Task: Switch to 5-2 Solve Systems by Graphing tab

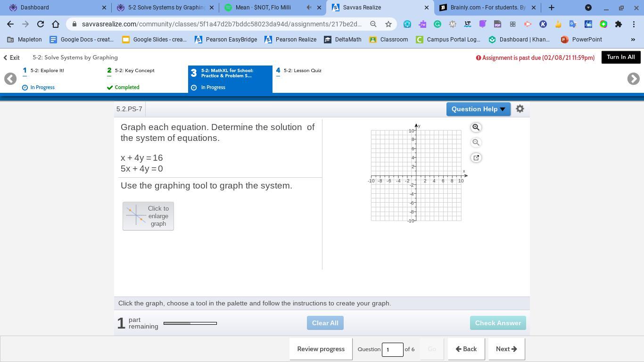Action: click(165, 8)
